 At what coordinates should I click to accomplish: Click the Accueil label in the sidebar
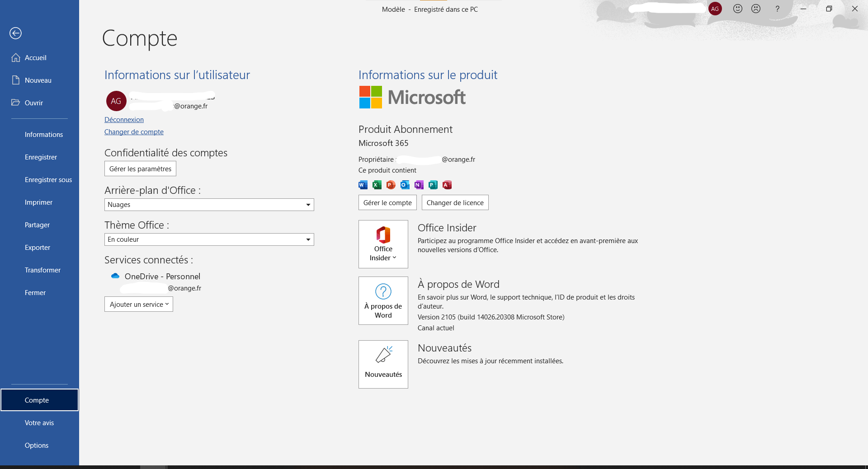[36, 58]
